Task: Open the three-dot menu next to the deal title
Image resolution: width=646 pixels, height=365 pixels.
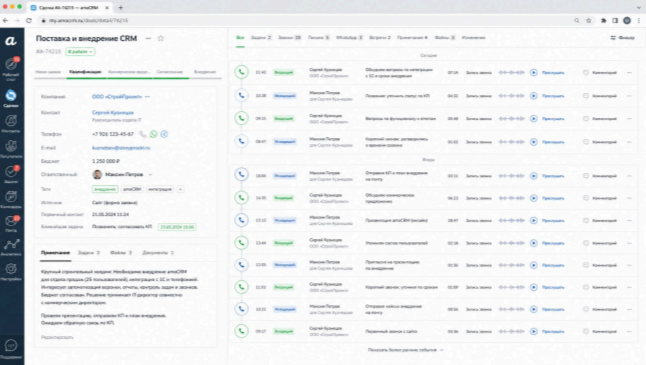Action: point(148,38)
